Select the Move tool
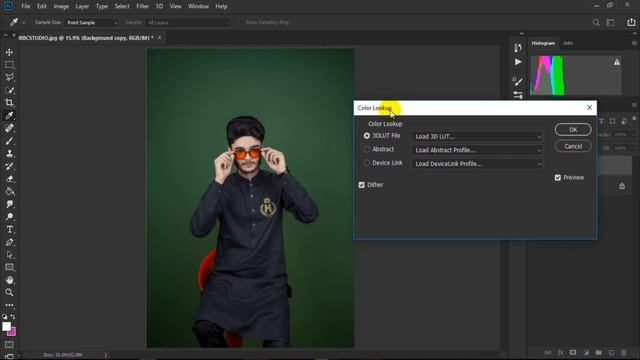This screenshot has width=640, height=360. click(9, 52)
